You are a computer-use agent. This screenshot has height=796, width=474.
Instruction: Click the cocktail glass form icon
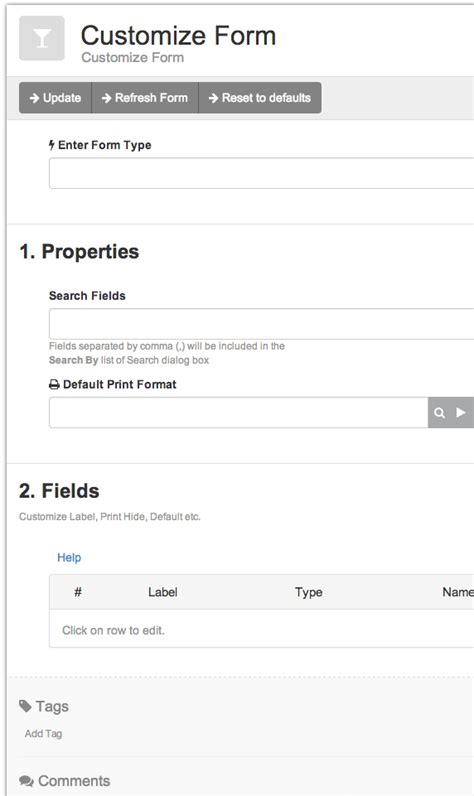[42, 38]
